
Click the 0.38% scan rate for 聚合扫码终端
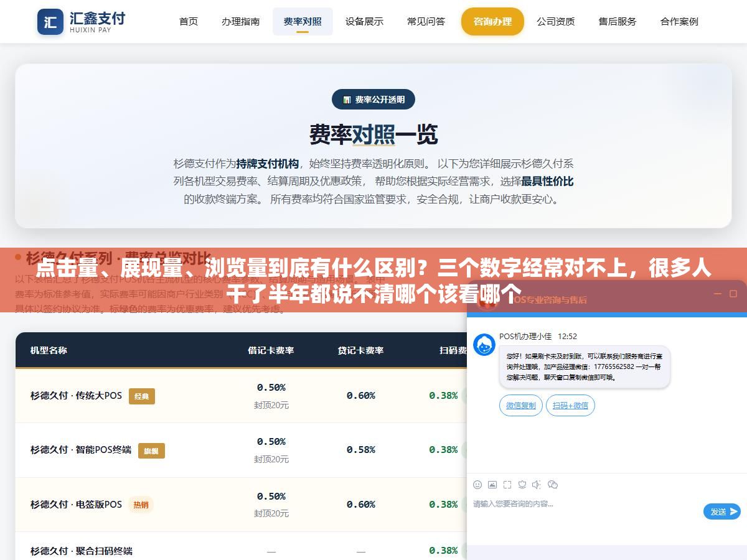click(443, 551)
